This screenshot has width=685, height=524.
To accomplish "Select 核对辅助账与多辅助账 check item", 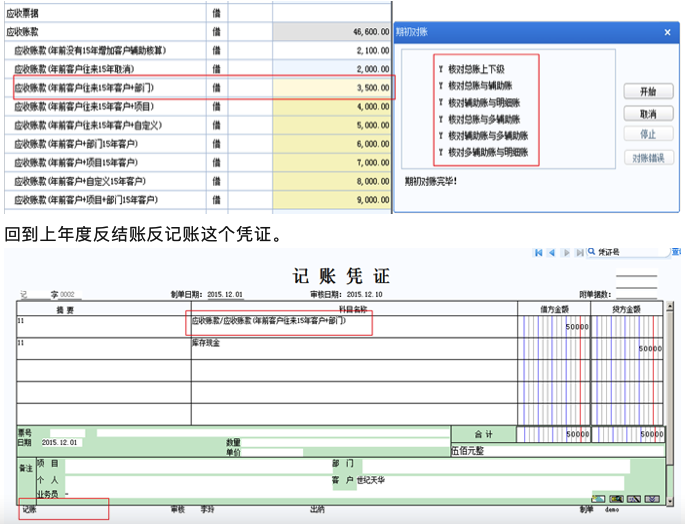I will point(483,136).
